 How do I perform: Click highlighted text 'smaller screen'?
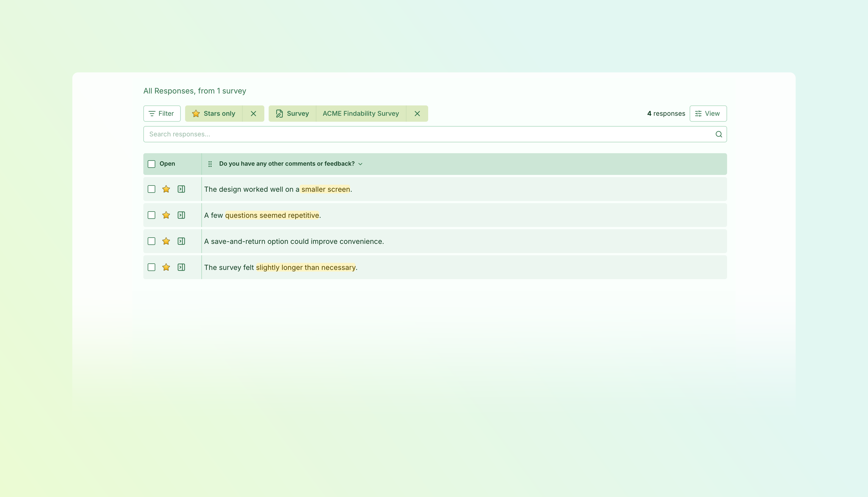[326, 189]
